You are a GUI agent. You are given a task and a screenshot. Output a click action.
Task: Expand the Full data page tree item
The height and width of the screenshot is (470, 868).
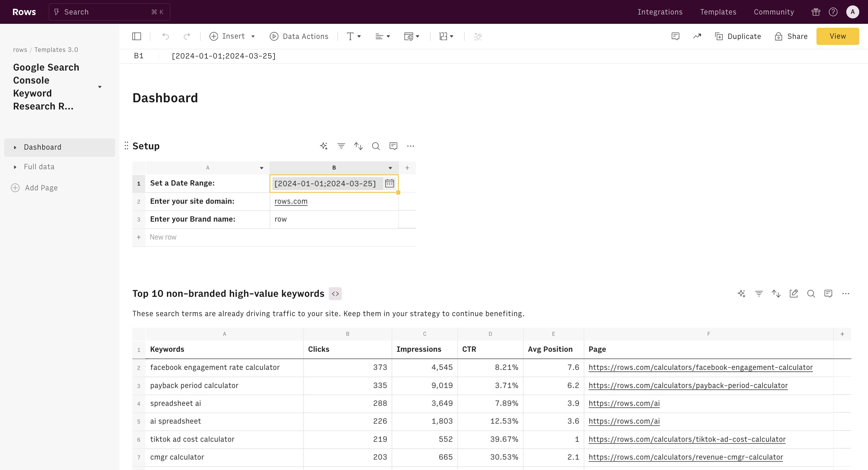point(15,167)
